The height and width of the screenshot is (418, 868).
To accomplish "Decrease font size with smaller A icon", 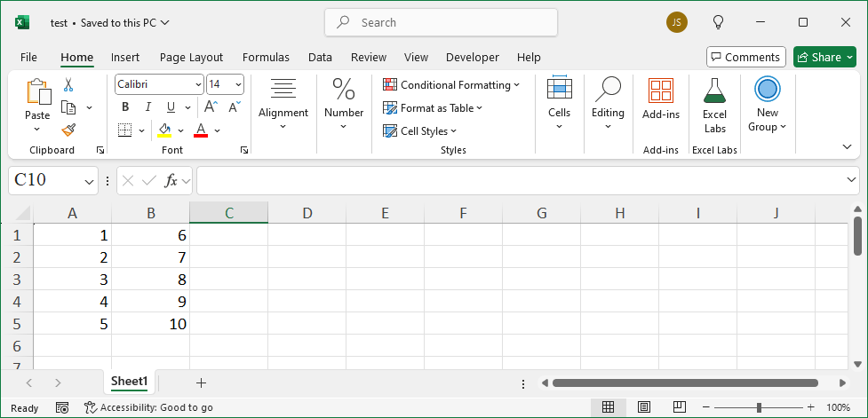I will pos(235,106).
